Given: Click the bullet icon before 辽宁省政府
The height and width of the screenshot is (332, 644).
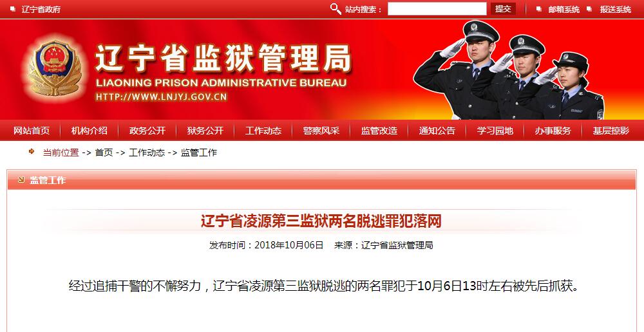Looking at the screenshot, I should point(13,8).
